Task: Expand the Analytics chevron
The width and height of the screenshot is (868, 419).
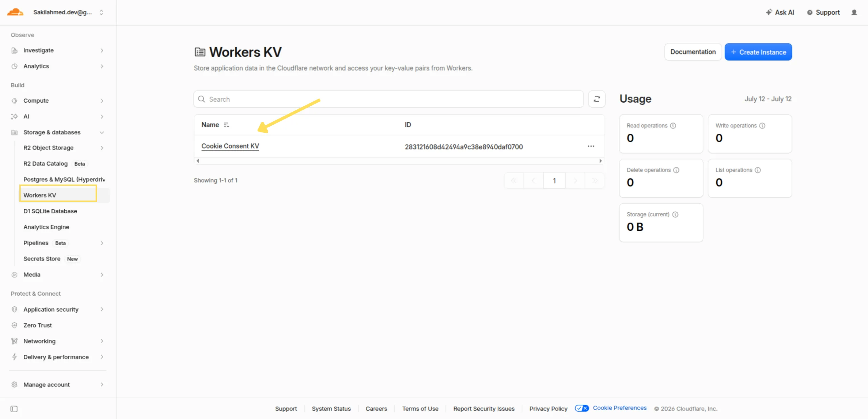Action: (102, 66)
